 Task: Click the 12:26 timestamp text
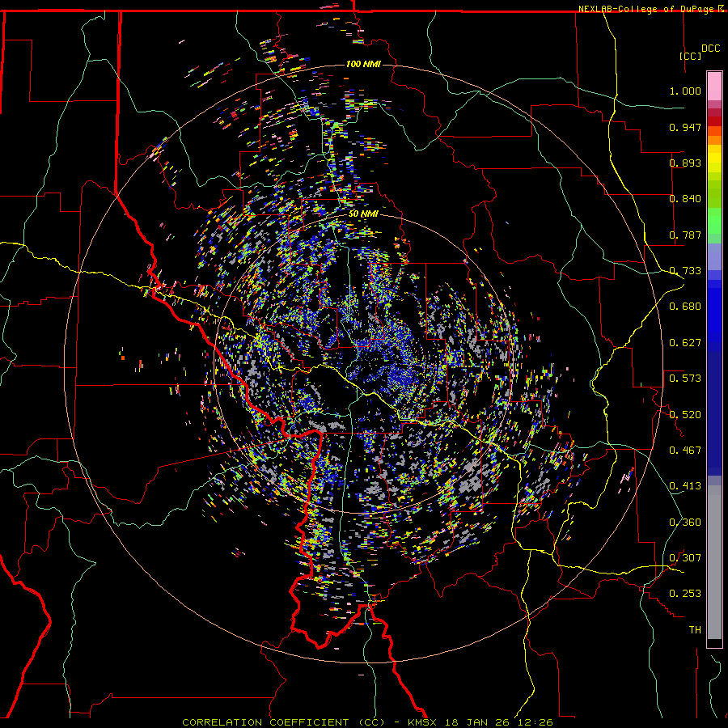click(534, 722)
